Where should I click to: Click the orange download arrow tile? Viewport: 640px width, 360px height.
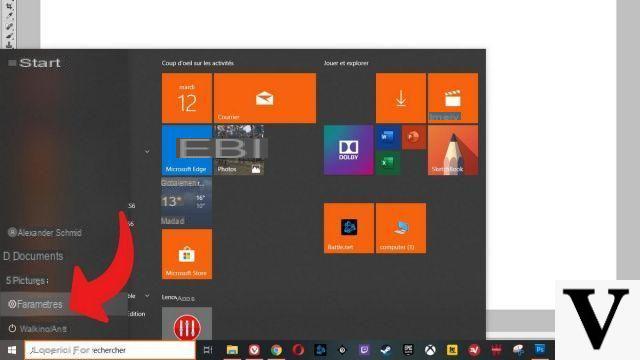coord(401,98)
